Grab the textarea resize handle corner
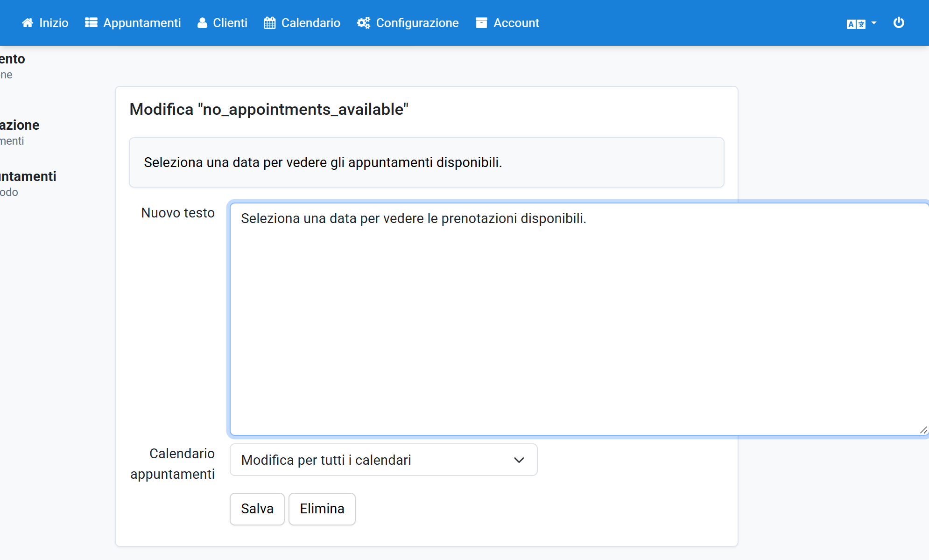The image size is (929, 560). [x=923, y=430]
